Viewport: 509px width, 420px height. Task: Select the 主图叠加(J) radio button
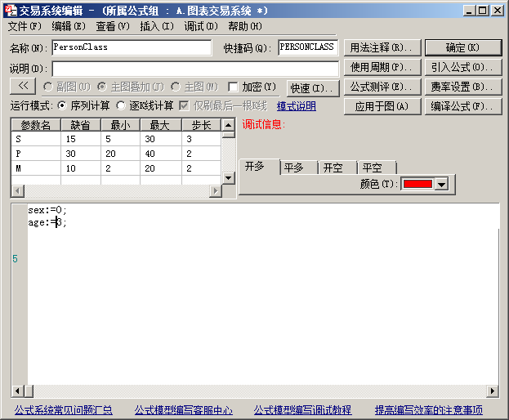(x=102, y=87)
